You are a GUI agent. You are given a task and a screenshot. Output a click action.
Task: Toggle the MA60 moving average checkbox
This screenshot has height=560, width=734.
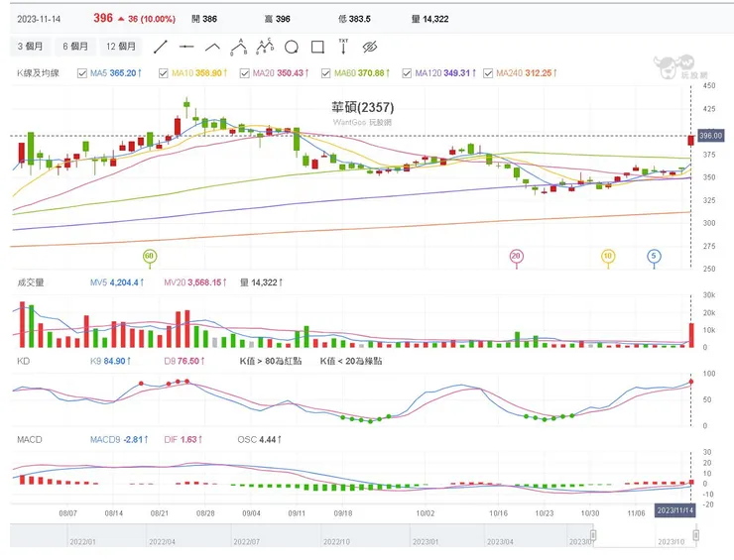(x=326, y=73)
